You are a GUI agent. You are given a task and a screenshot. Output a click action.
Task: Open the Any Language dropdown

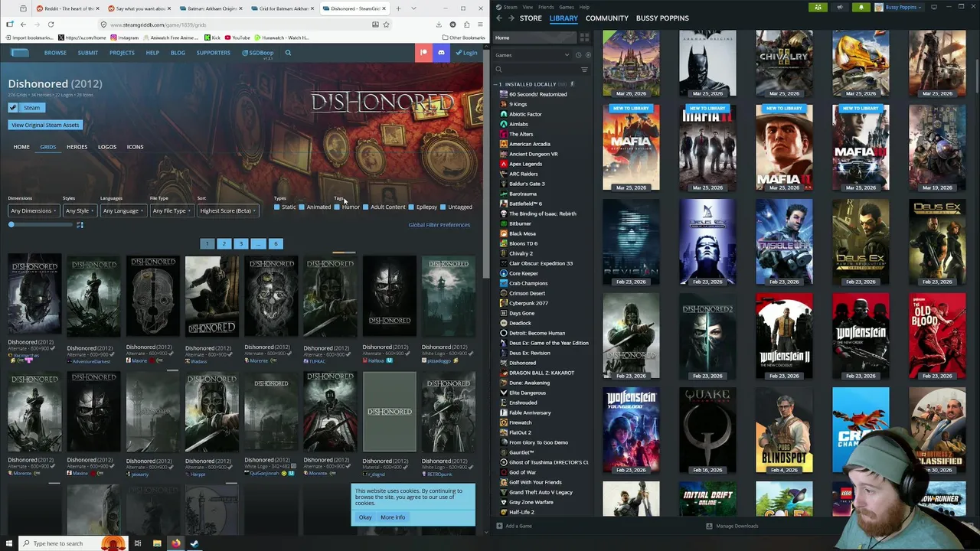click(122, 210)
